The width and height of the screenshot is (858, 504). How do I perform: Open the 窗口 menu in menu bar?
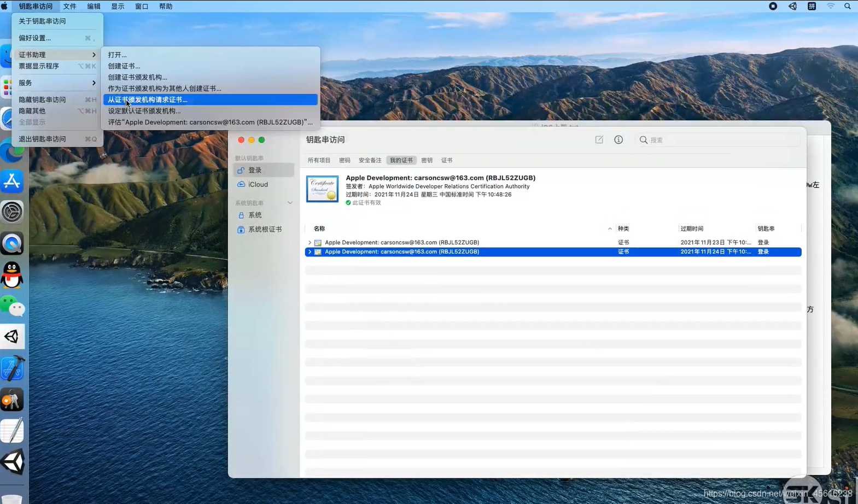pyautogui.click(x=142, y=6)
